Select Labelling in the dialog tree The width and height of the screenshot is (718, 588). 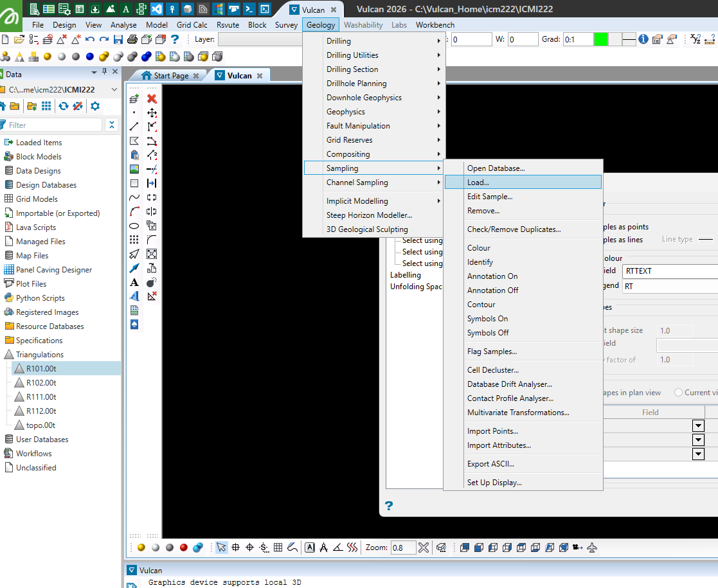pyautogui.click(x=405, y=275)
